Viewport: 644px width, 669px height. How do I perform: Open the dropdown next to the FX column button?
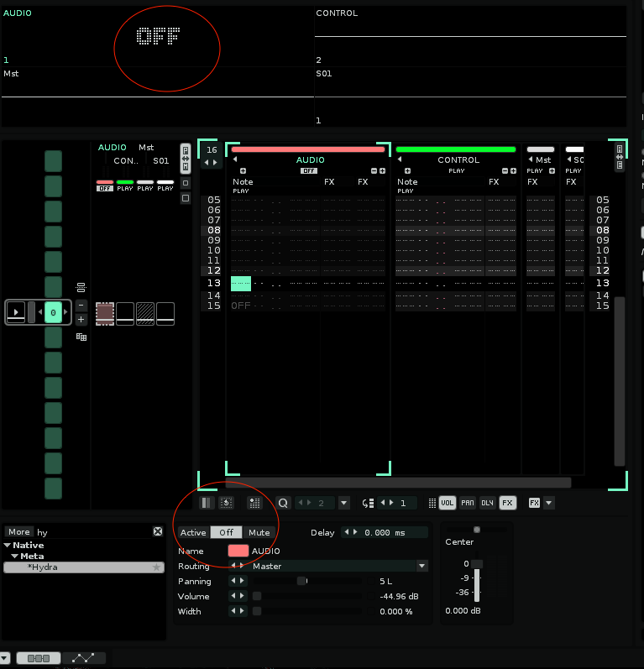[x=549, y=503]
